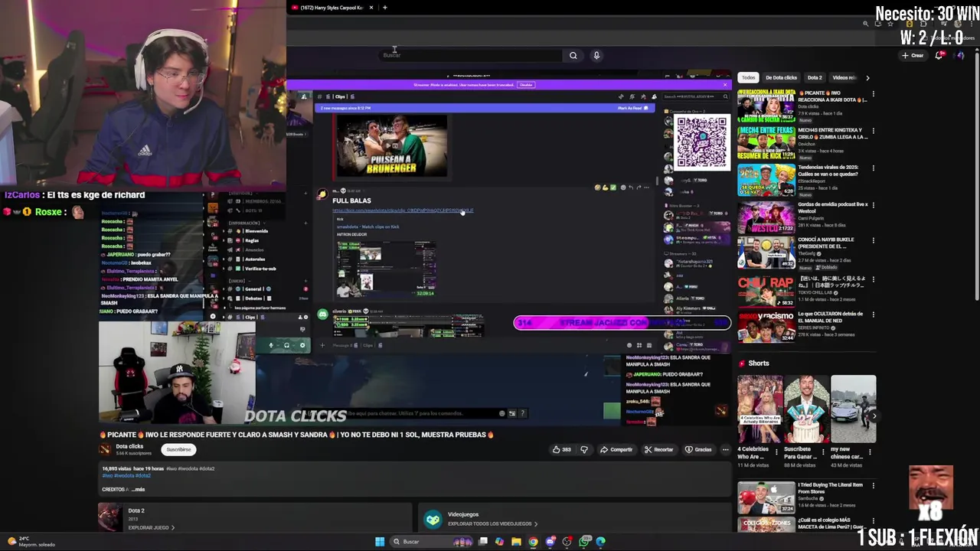The width and height of the screenshot is (980, 551).
Task: Open the 'Suscríbete Para Ganar' short
Action: click(x=806, y=409)
